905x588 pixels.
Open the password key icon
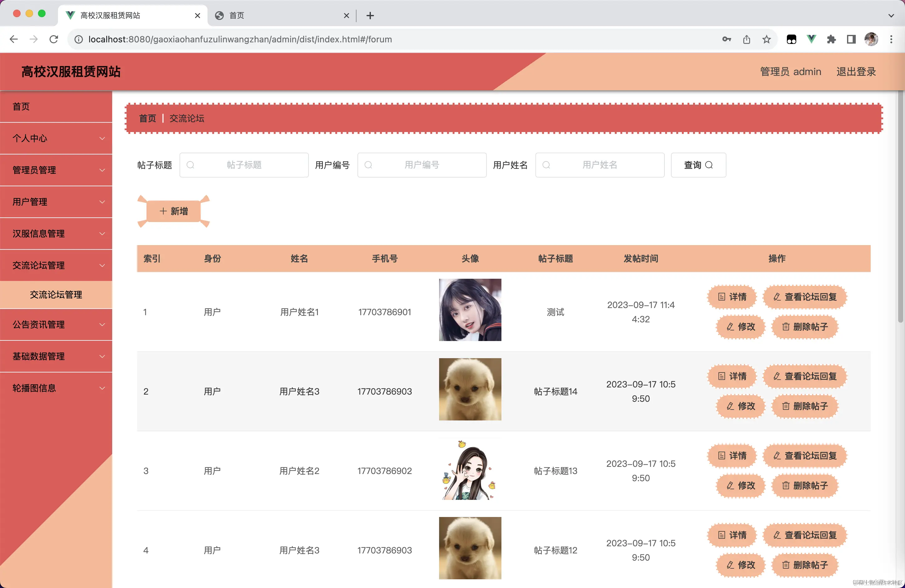[727, 39]
